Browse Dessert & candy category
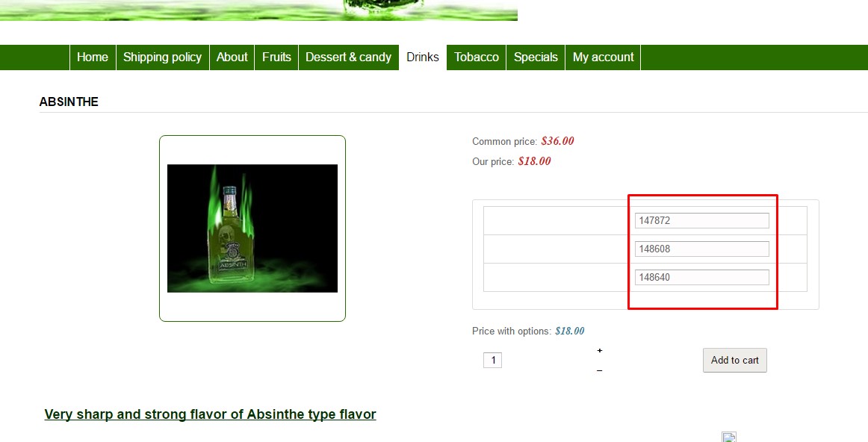The width and height of the screenshot is (868, 442). (348, 57)
